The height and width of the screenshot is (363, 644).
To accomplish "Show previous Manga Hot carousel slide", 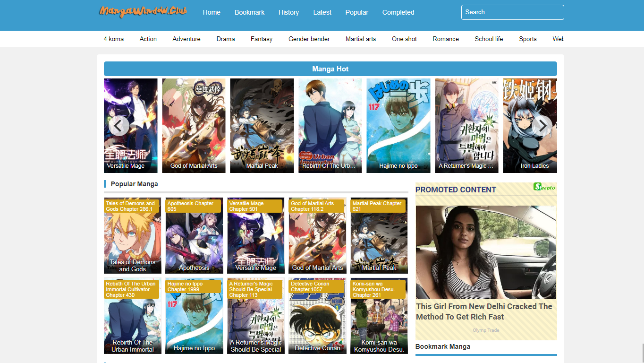I will [x=119, y=126].
